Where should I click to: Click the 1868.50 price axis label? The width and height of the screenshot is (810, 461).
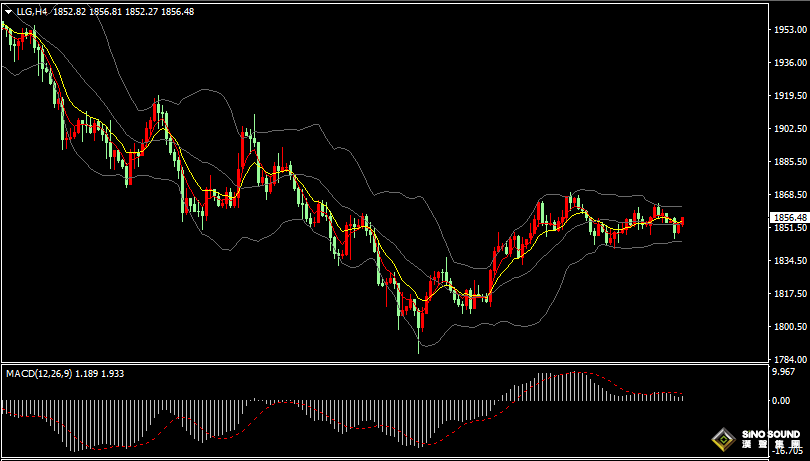(x=789, y=195)
